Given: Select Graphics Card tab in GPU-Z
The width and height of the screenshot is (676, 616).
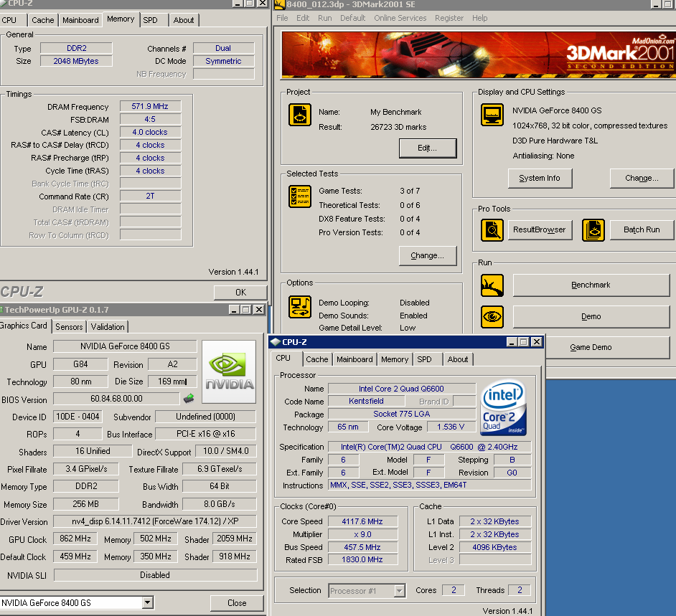Looking at the screenshot, I should tap(24, 326).
